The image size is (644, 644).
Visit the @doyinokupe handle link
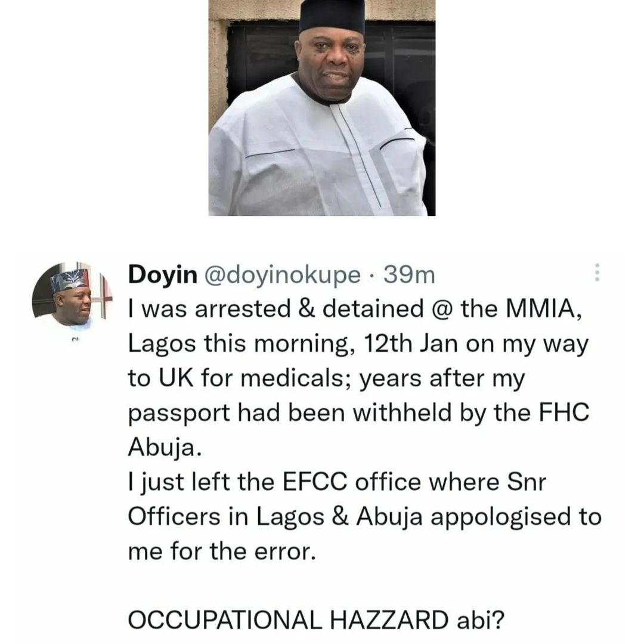[283, 275]
